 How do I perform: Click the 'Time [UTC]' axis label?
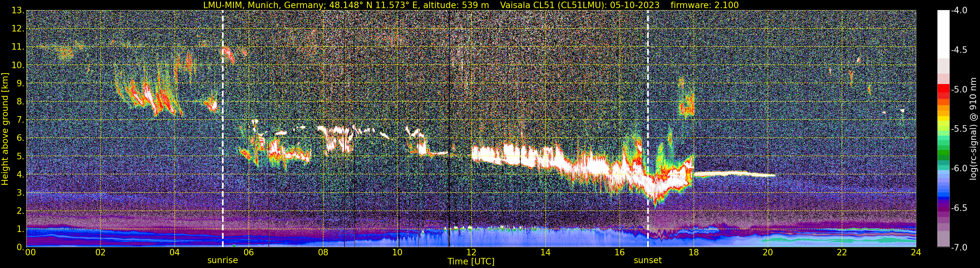coord(471,262)
